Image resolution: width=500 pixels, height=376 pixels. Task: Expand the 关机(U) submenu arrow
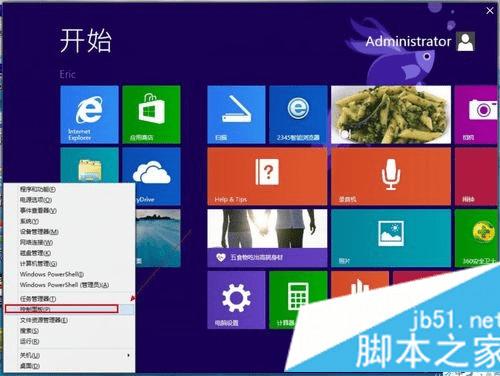(x=129, y=355)
